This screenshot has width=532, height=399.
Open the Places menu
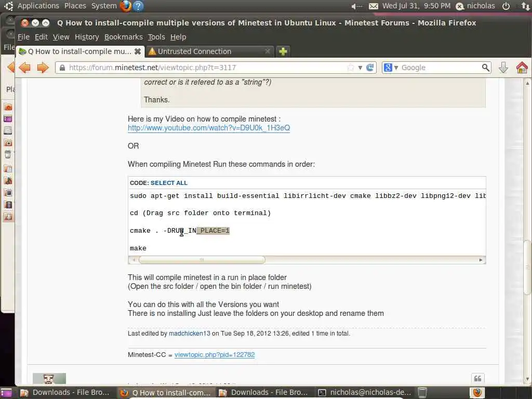point(75,6)
